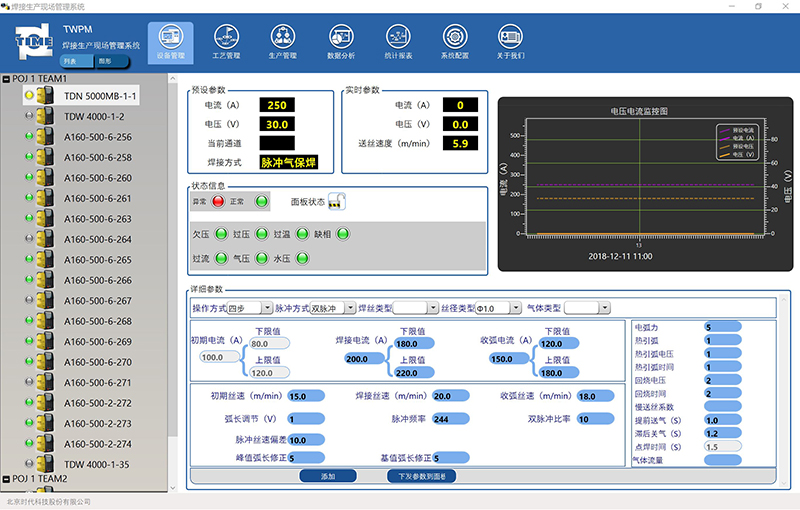
Task: Click the 面板状态 panel lock icon
Action: click(x=337, y=202)
